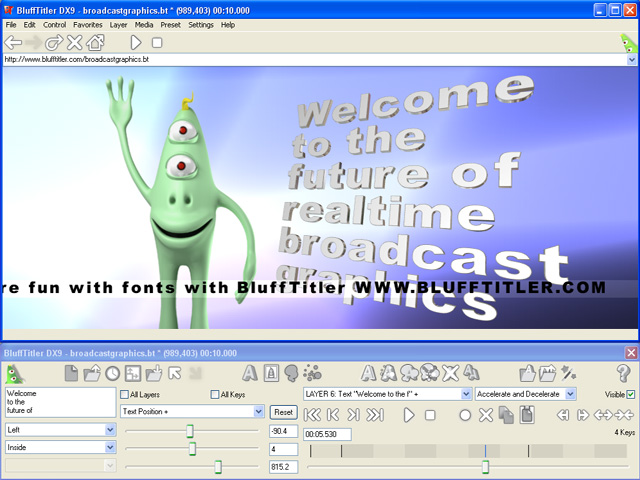
Task: Open the Control menu
Action: [55, 25]
